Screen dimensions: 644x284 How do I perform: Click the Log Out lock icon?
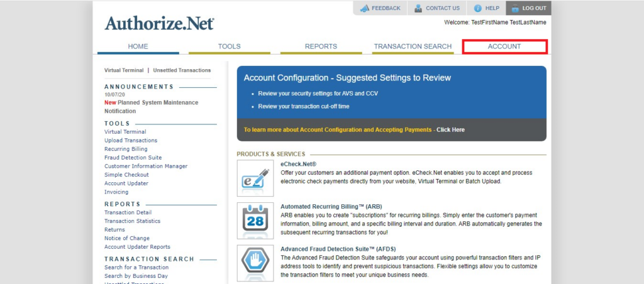(515, 8)
